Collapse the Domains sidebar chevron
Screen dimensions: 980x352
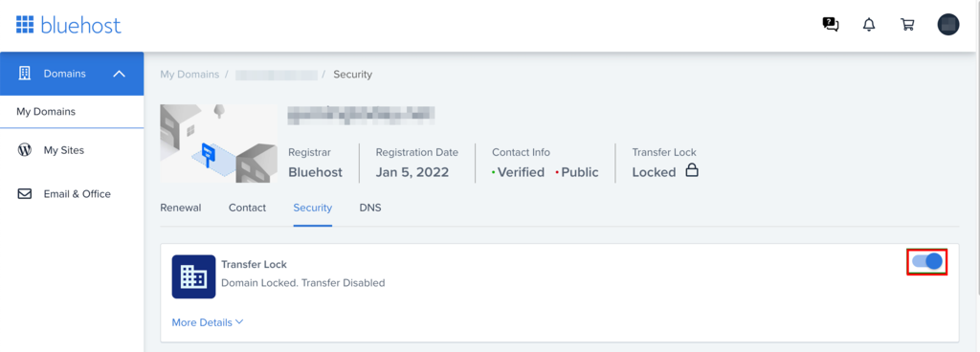click(120, 74)
